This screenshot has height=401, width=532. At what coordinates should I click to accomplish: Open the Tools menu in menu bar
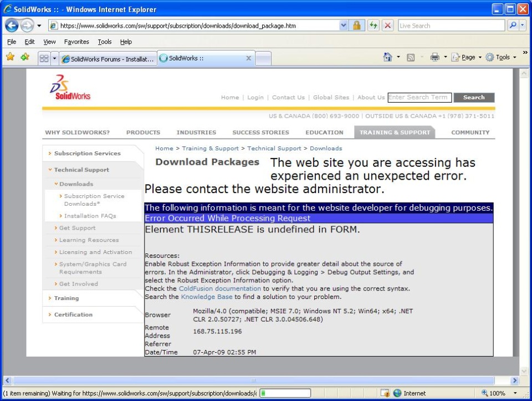[x=105, y=42]
